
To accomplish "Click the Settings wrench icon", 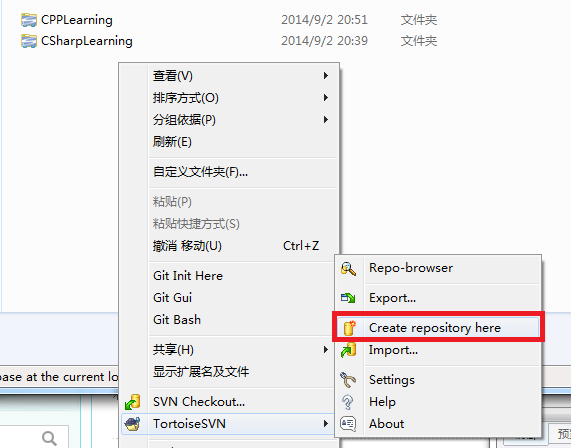I will click(348, 380).
